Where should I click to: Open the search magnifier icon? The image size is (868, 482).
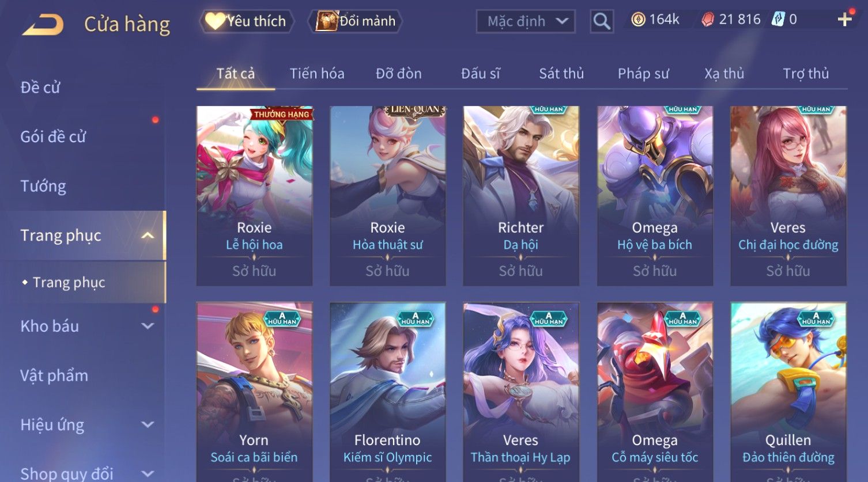click(x=602, y=21)
